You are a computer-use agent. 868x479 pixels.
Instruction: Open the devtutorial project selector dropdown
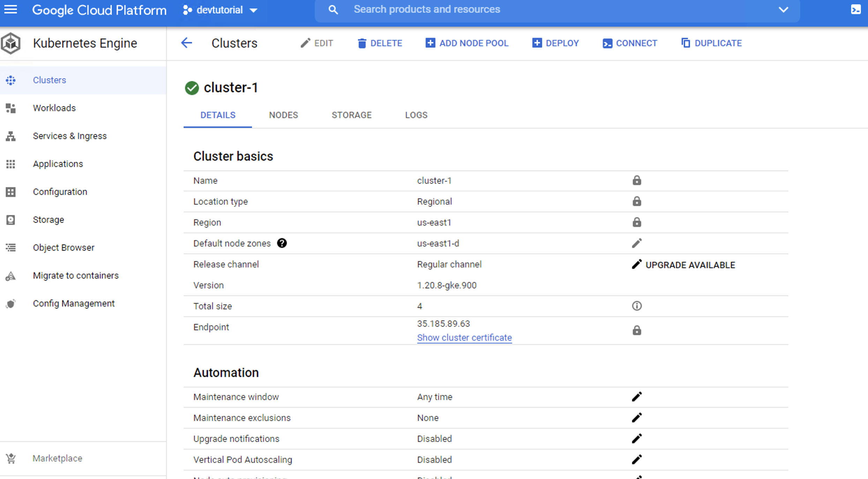[x=220, y=10]
